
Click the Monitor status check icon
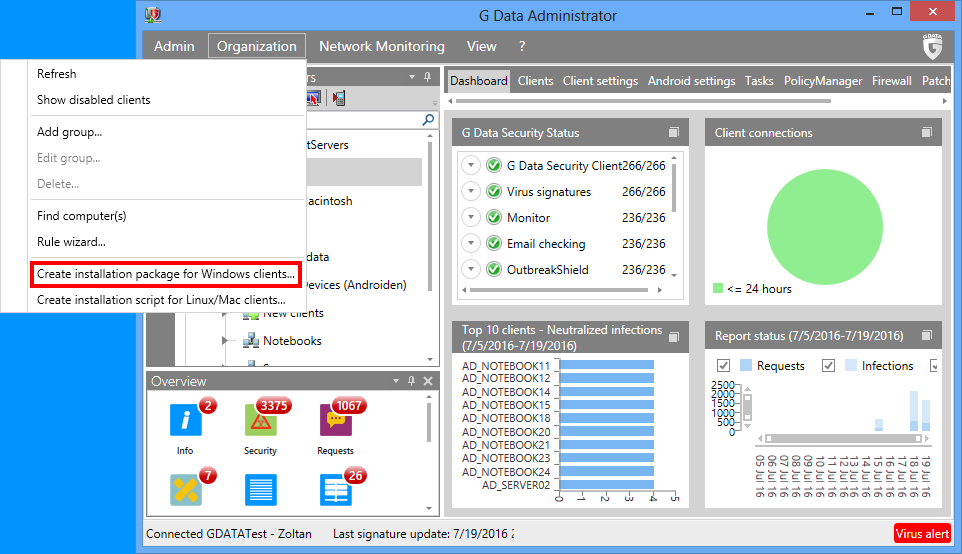[x=494, y=217]
